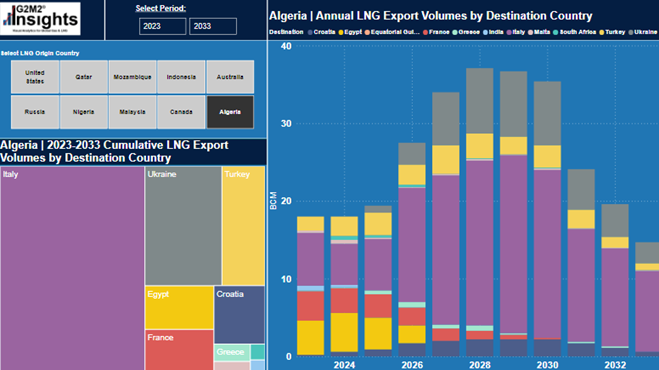Click red France segment of 2024 bar
The image size is (659, 370).
point(344,300)
